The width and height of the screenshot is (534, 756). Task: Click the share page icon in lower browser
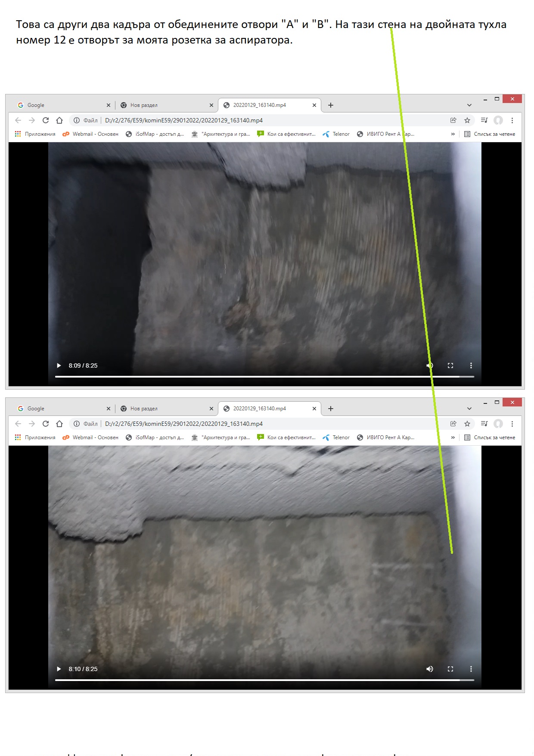453,424
